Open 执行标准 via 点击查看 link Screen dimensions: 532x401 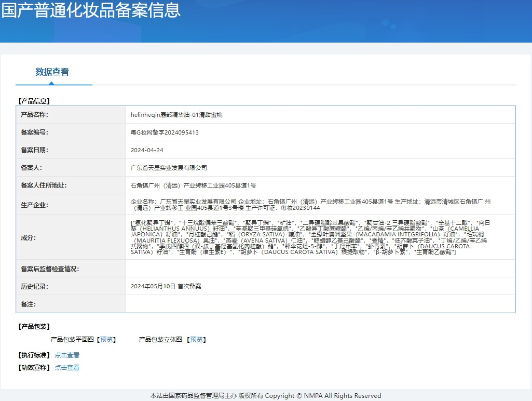[x=67, y=355]
